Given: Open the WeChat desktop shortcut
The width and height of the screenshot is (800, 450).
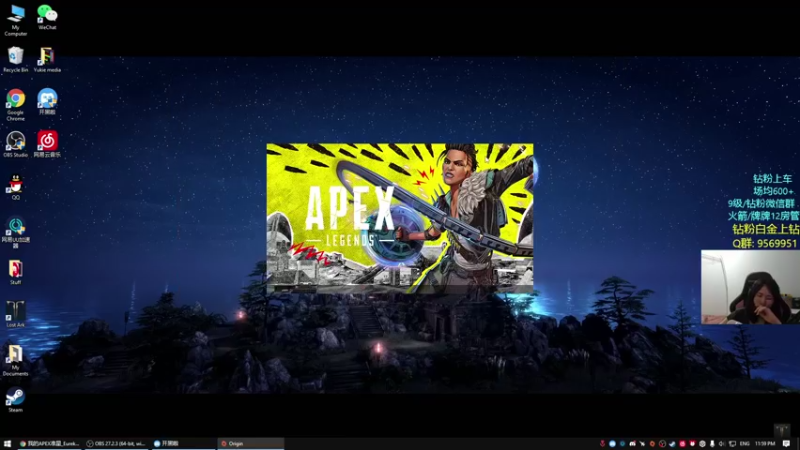Looking at the screenshot, I should point(47,17).
